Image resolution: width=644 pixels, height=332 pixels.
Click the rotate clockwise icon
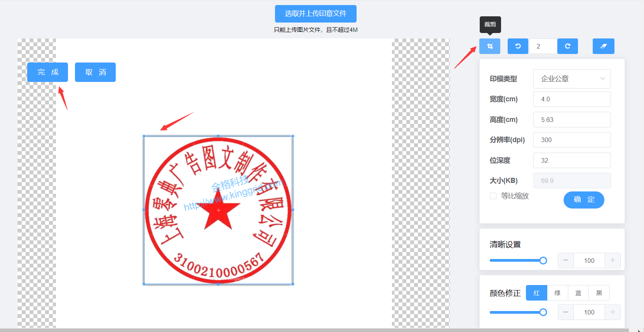pos(567,46)
